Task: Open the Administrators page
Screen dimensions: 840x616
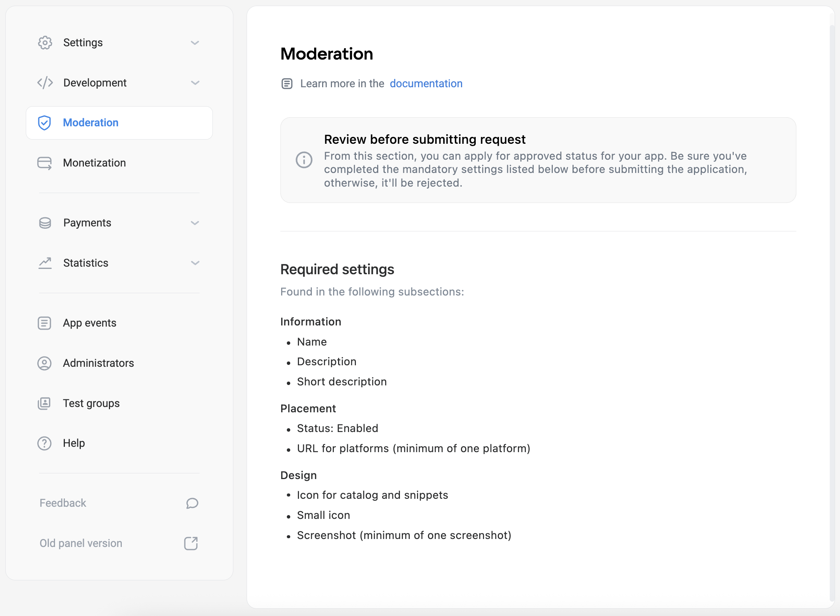Action: pyautogui.click(x=119, y=363)
